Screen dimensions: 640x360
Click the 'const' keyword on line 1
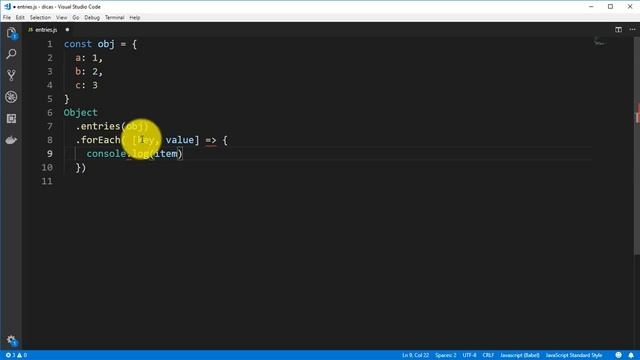click(x=78, y=44)
